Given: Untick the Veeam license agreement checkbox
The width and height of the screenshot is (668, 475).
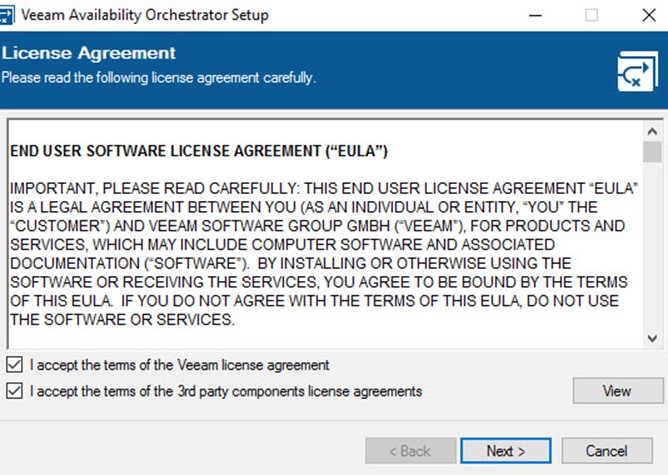Looking at the screenshot, I should click(14, 365).
